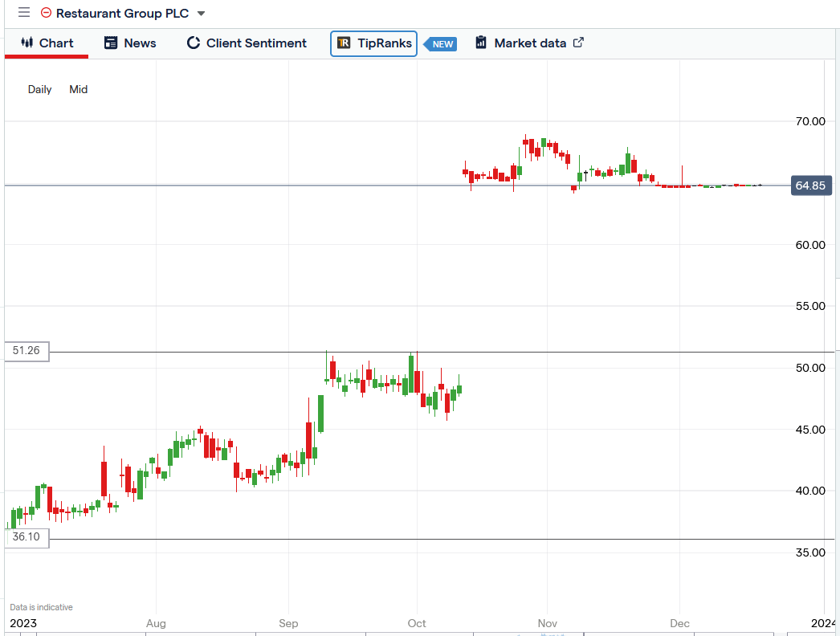Click the Sep label on time axis
The image size is (840, 636).
[288, 623]
